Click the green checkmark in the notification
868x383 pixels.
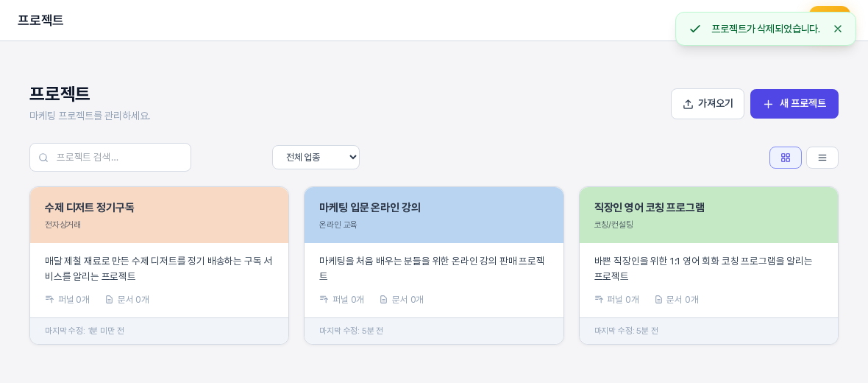tap(694, 29)
